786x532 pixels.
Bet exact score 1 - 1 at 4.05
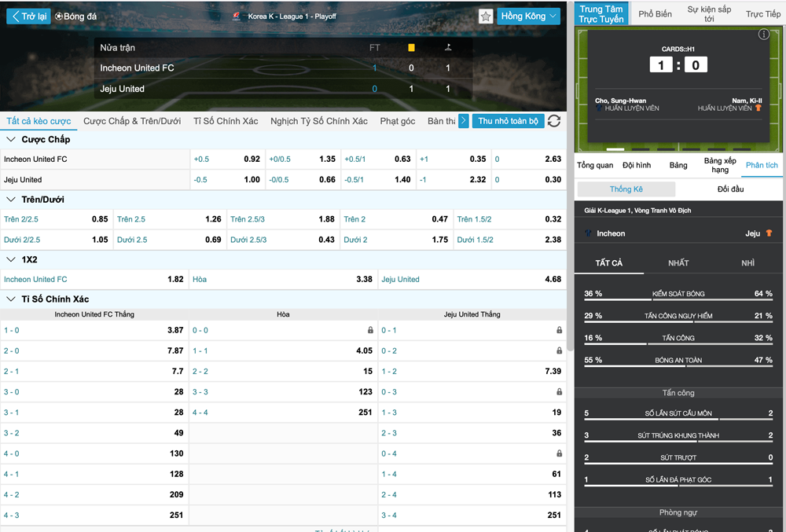pyautogui.click(x=283, y=350)
